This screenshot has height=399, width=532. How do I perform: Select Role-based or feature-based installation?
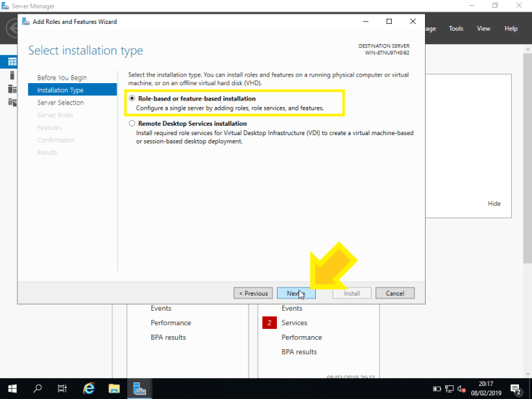[x=132, y=98]
